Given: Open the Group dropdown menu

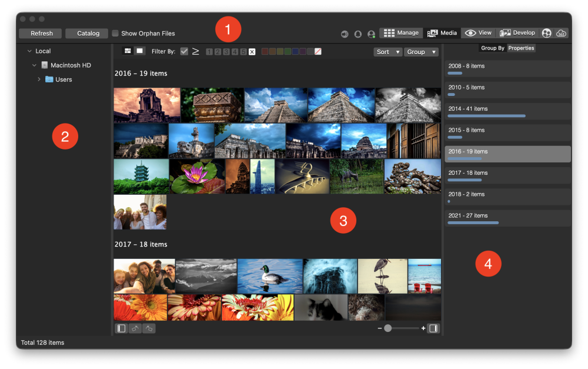Looking at the screenshot, I should click(x=420, y=52).
